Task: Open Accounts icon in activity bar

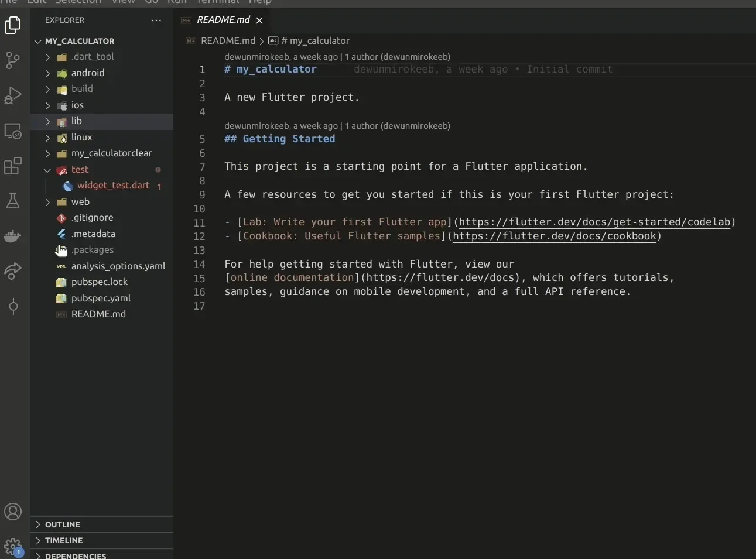Action: click(13, 512)
